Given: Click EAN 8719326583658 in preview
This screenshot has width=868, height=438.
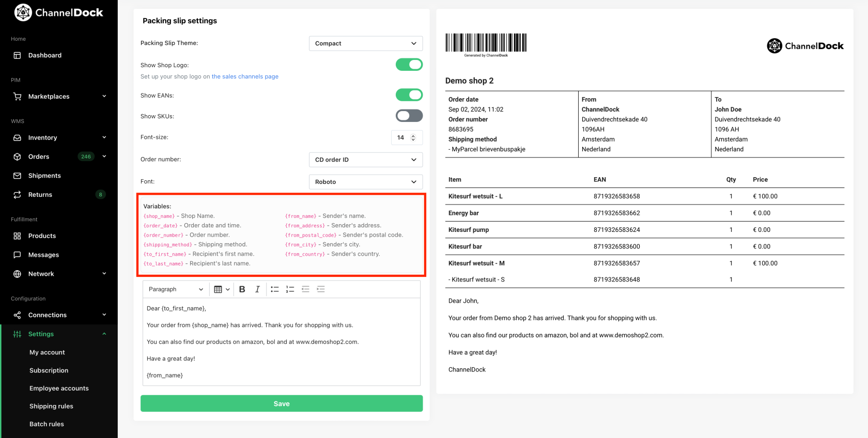Looking at the screenshot, I should pos(617,196).
